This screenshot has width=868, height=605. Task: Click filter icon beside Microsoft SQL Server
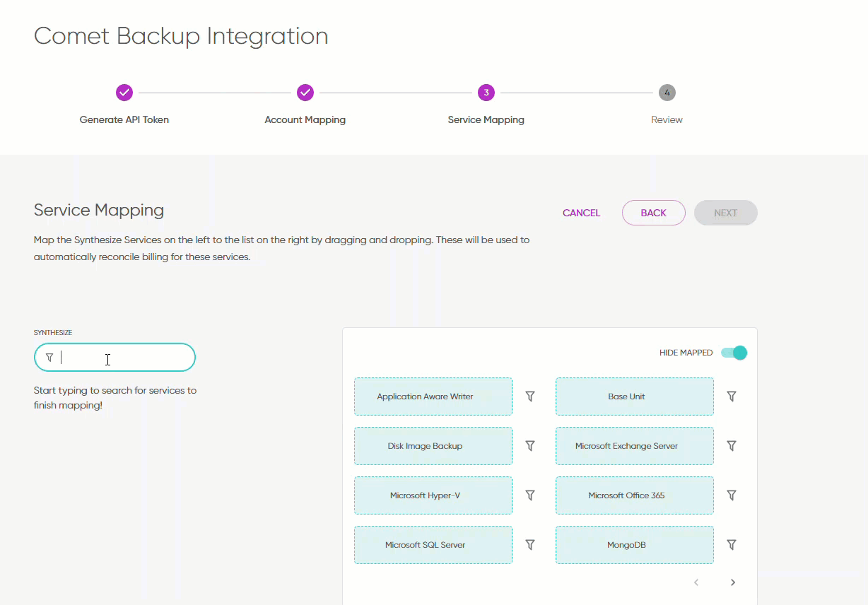[x=530, y=545]
